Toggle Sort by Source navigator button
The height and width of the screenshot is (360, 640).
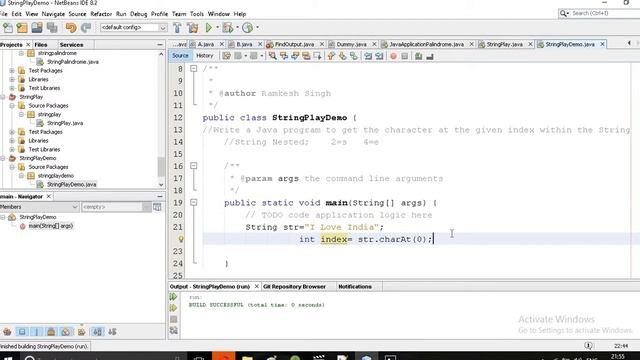112,332
